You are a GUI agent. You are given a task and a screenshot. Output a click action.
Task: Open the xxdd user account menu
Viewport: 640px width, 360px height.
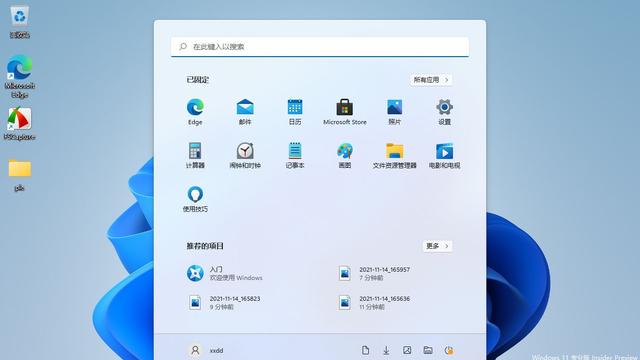206,350
